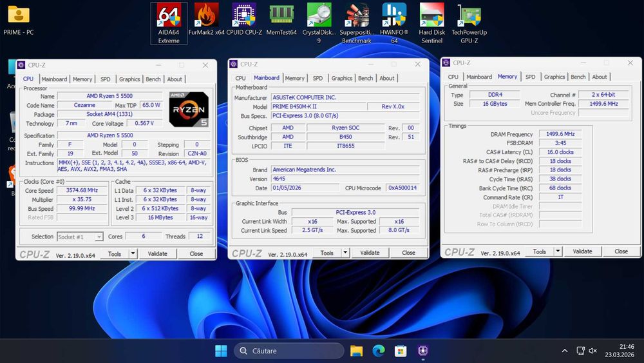Open Microsoft Edge from taskbar
The image size is (644, 363).
(x=378, y=351)
